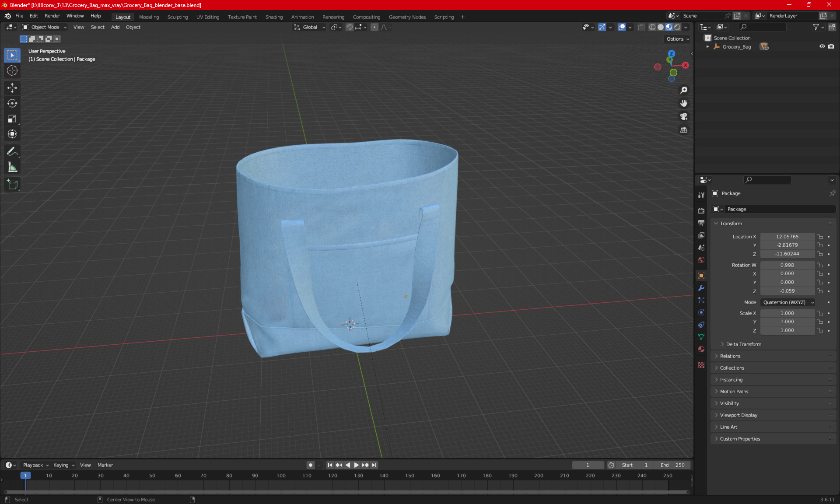The height and width of the screenshot is (504, 840).
Task: Open the Keying menu in timeline
Action: pyautogui.click(x=63, y=465)
